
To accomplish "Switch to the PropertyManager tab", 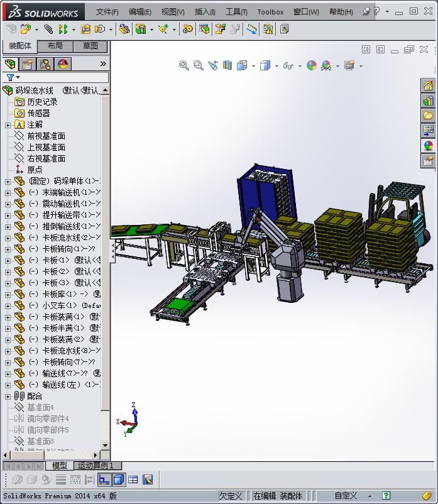I will (27, 64).
